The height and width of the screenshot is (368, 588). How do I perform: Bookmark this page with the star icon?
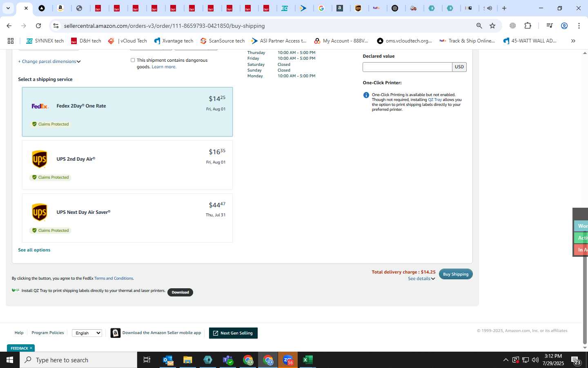pos(492,26)
